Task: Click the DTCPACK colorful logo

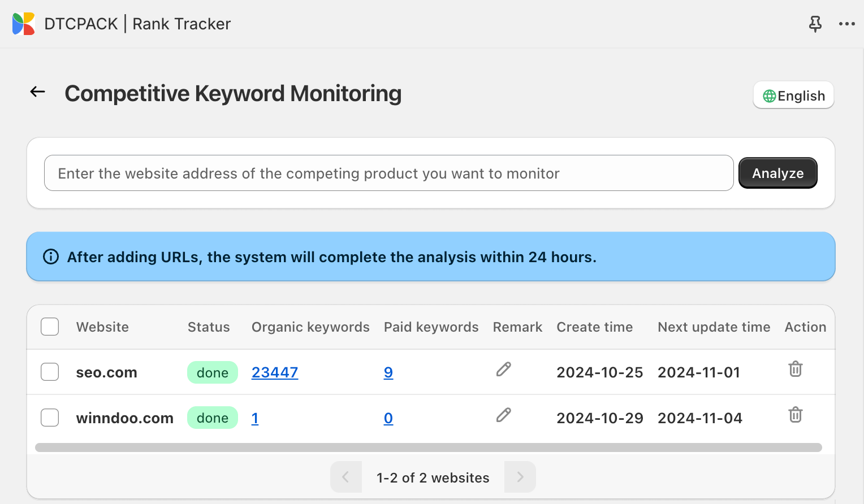Action: (x=24, y=24)
